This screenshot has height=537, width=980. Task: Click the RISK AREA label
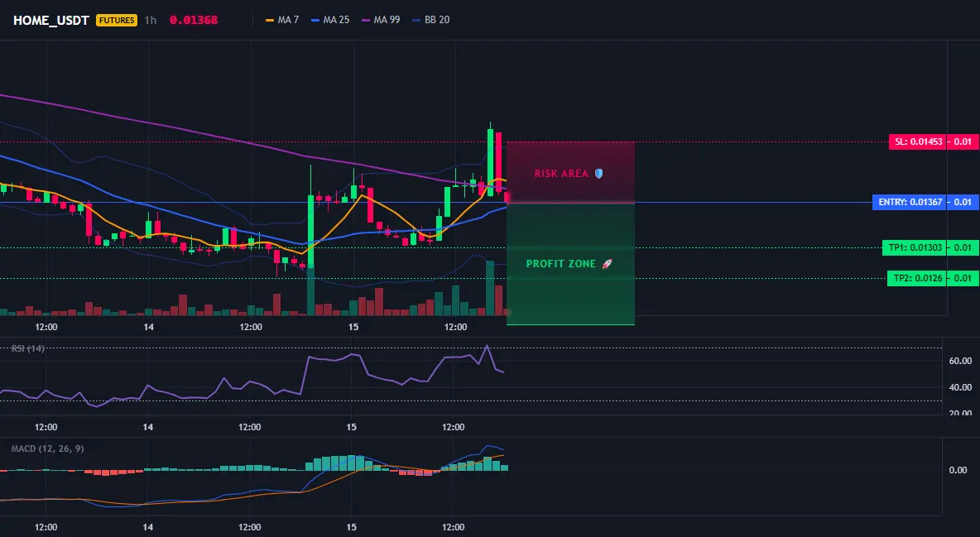[561, 174]
